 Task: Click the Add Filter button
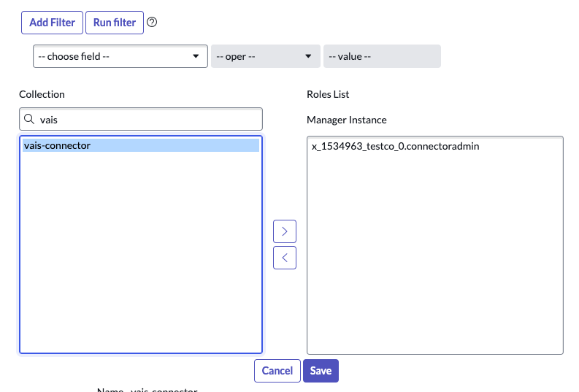(x=52, y=23)
